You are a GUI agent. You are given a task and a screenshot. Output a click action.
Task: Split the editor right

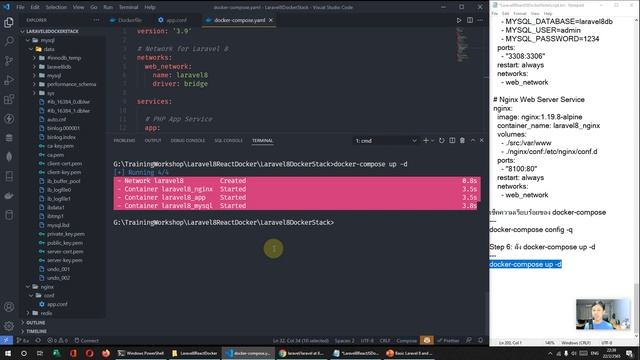470,20
